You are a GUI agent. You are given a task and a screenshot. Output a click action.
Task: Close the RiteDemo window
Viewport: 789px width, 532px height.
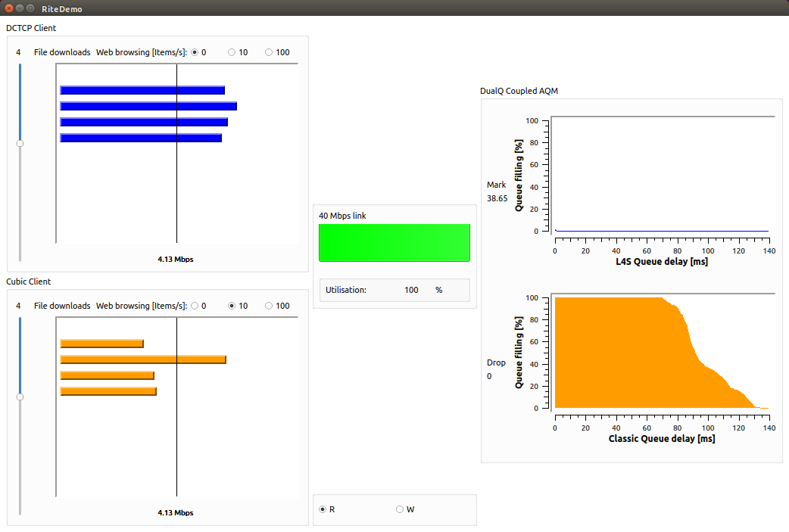[9, 8]
